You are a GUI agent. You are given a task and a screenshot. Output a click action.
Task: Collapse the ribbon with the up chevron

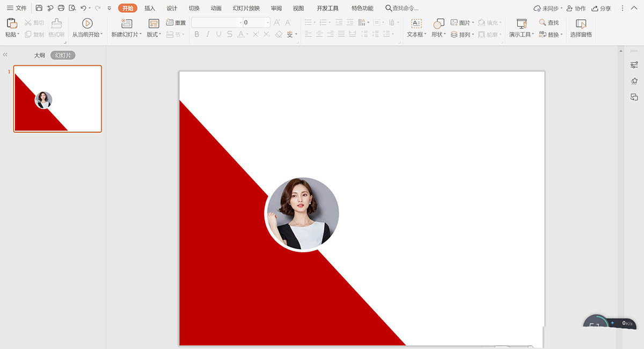(633, 8)
